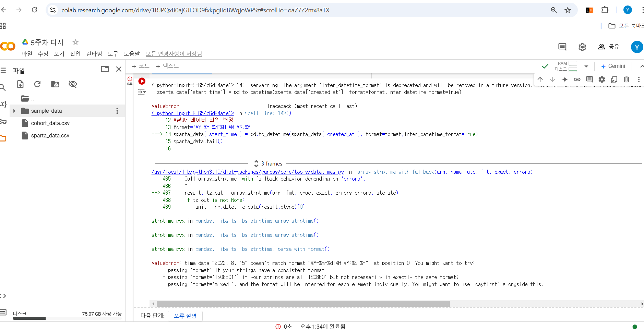Open Google account avatar in Colab

pos(637,47)
